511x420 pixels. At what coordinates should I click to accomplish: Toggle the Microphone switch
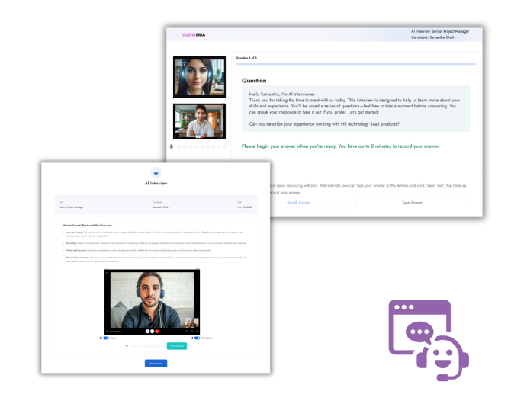point(198,338)
